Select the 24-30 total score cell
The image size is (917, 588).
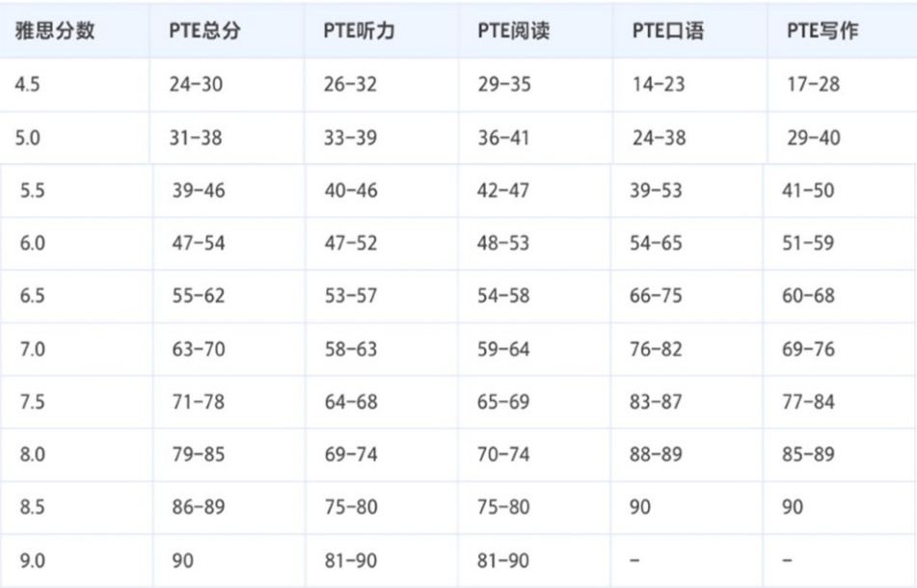coord(196,84)
